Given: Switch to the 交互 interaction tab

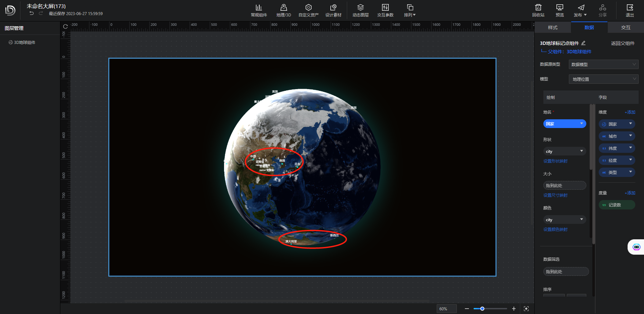Looking at the screenshot, I should [626, 27].
